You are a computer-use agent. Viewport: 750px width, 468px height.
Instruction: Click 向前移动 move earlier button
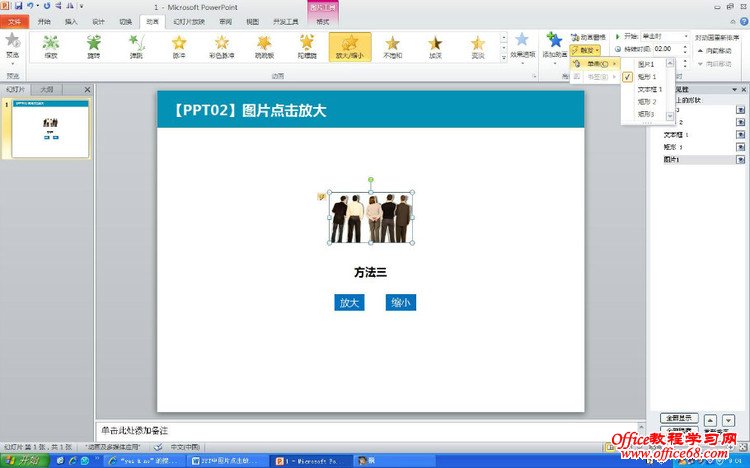coord(715,50)
